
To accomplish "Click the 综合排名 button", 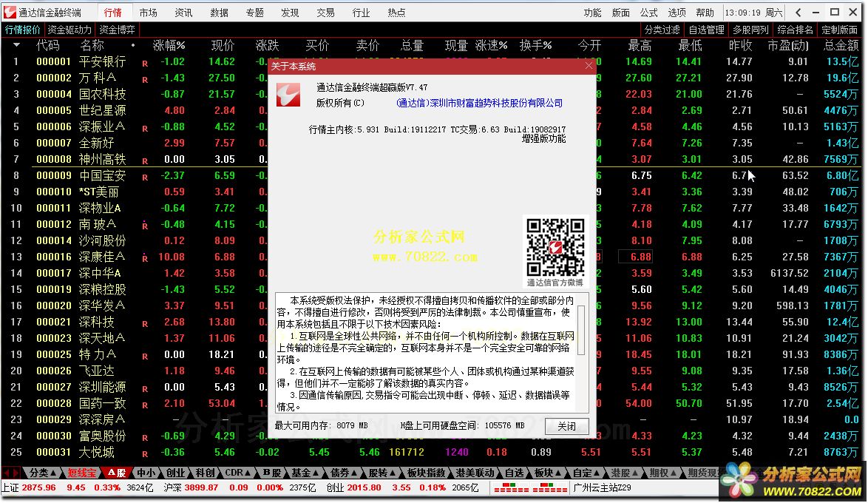I will 795,30.
